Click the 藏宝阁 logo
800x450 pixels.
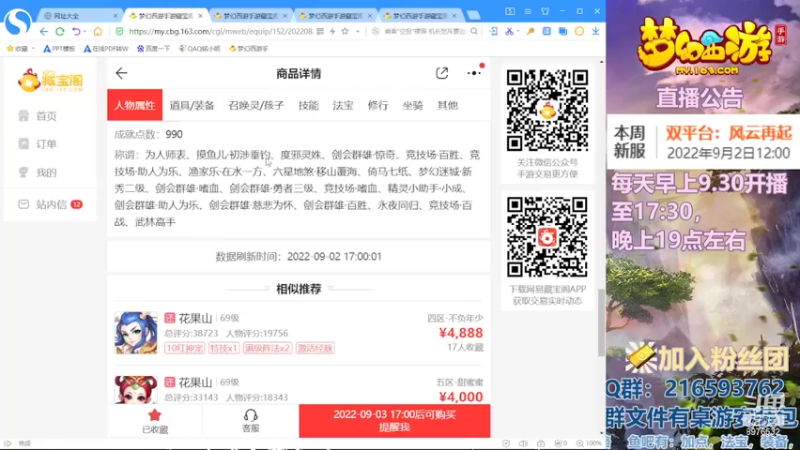tap(50, 81)
